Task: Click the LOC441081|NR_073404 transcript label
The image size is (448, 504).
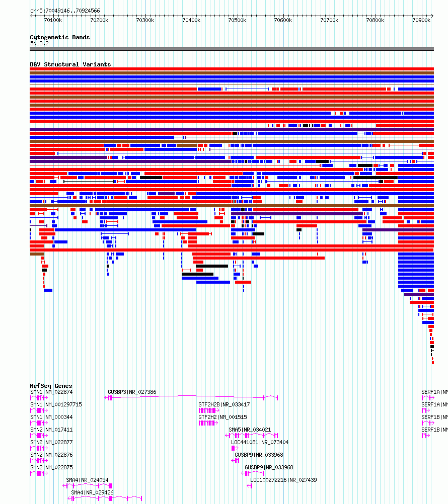Action: tap(260, 442)
